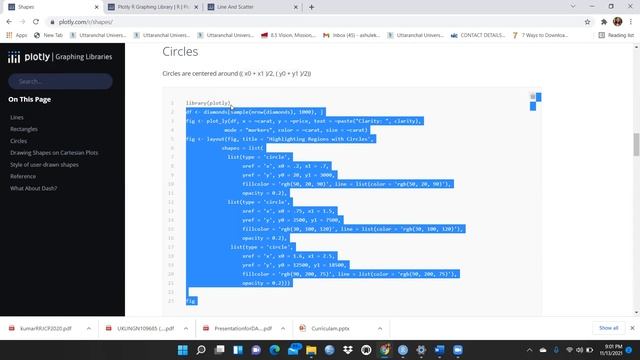
Task: Open the Windows Start menu
Action: click(x=183, y=350)
